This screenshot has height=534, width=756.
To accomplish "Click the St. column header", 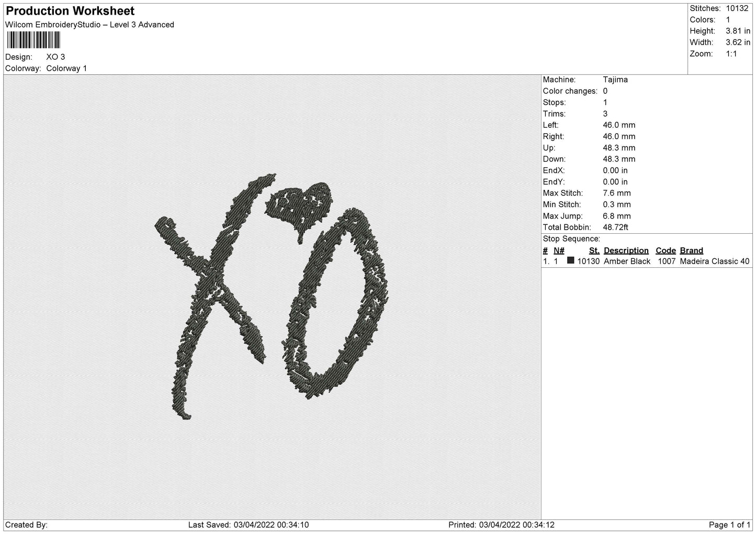I will (x=594, y=251).
